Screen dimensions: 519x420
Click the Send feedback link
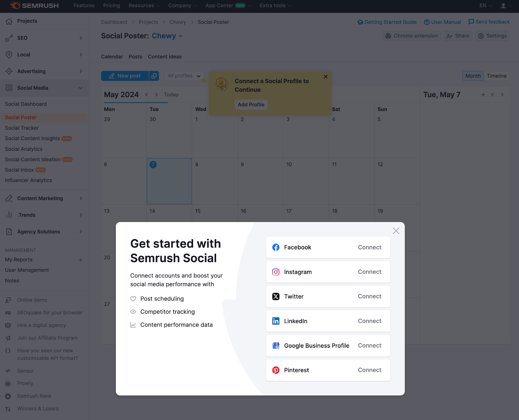[489, 22]
